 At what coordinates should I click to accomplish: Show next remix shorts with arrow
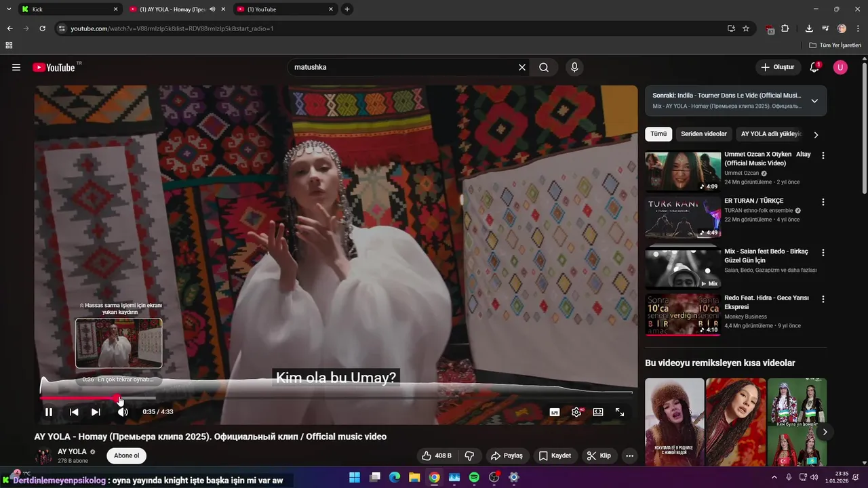pyautogui.click(x=825, y=432)
